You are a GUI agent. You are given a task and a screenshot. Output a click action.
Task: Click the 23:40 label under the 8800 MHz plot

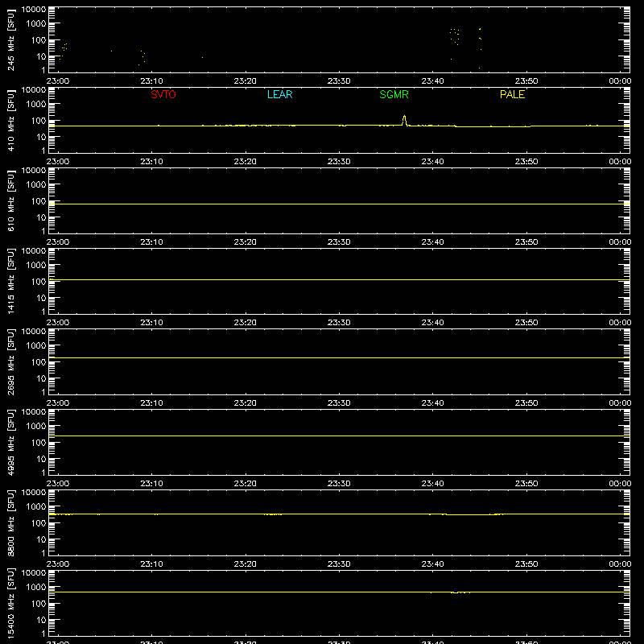(432, 564)
